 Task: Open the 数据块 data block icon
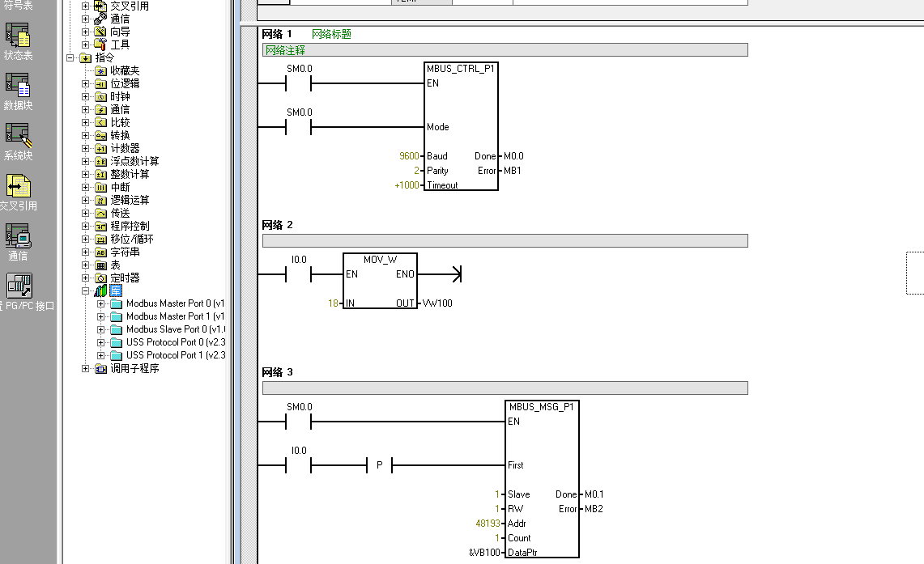point(18,86)
